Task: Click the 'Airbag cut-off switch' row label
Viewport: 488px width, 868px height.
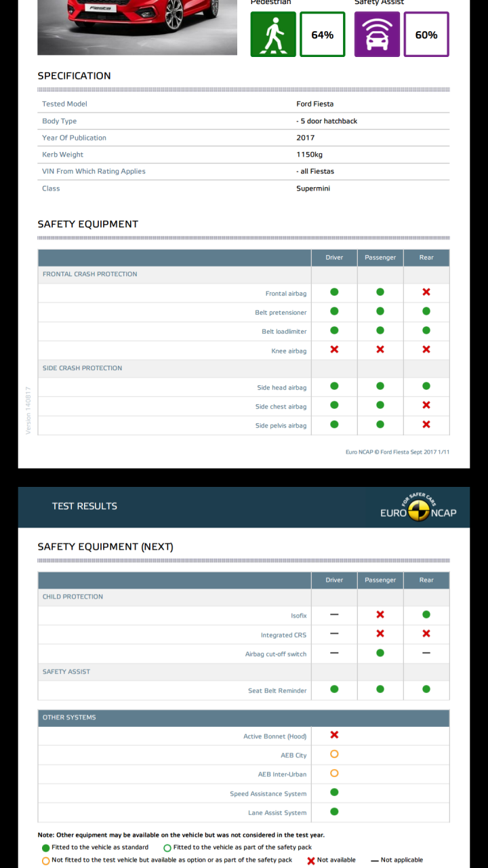Action: click(x=276, y=654)
